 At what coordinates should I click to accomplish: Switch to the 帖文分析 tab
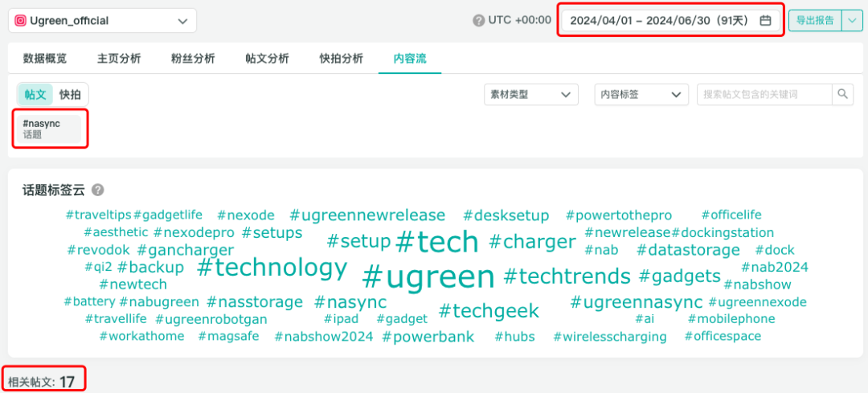(x=268, y=59)
